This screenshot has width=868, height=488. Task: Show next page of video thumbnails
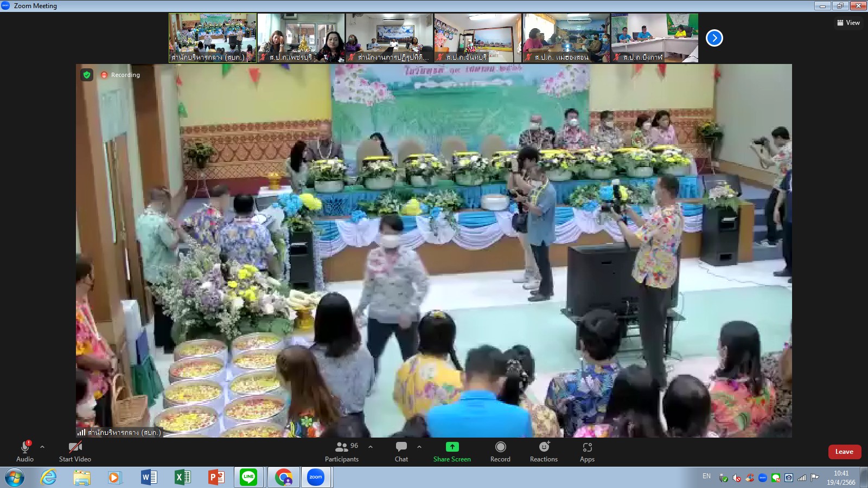tap(714, 38)
